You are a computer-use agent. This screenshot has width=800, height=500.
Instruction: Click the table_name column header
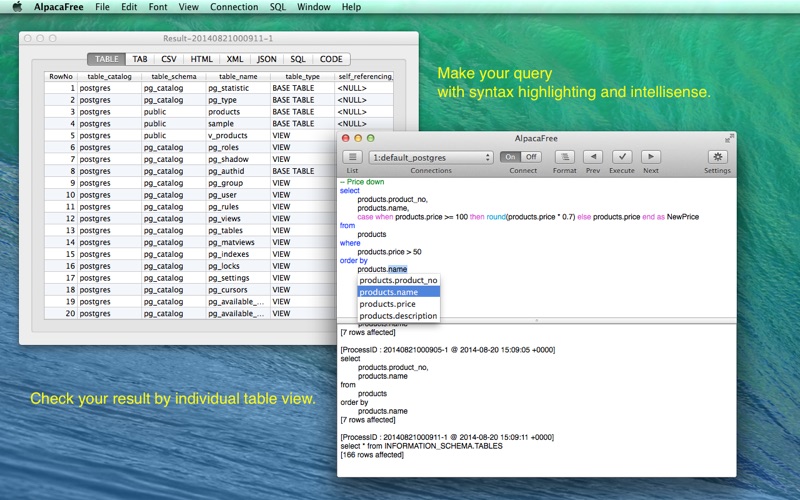(238, 77)
